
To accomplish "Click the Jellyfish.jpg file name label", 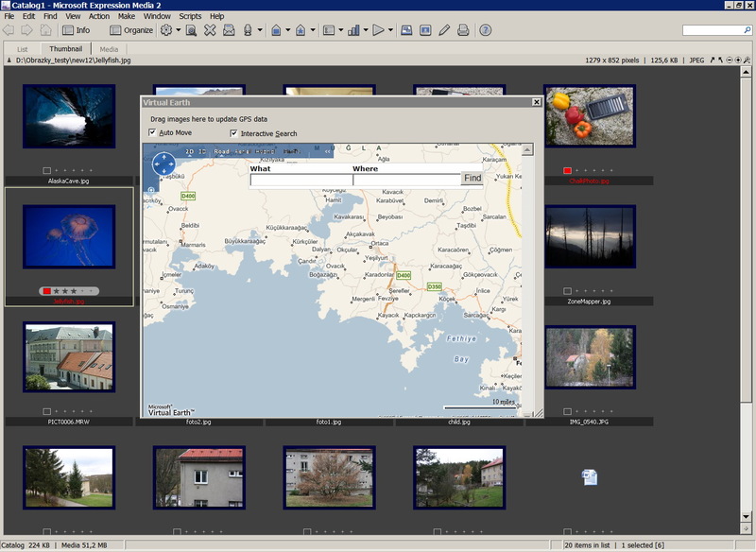I will point(69,302).
